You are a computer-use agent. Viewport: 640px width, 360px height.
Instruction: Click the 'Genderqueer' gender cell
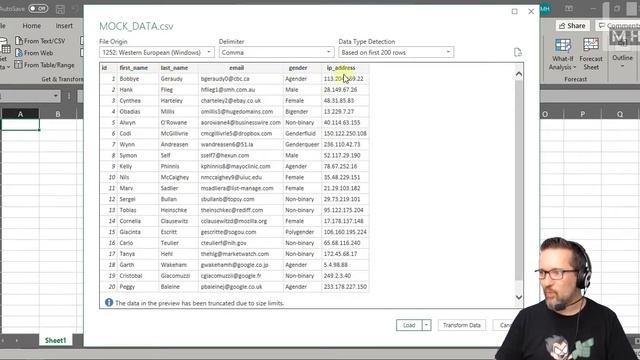click(x=302, y=144)
